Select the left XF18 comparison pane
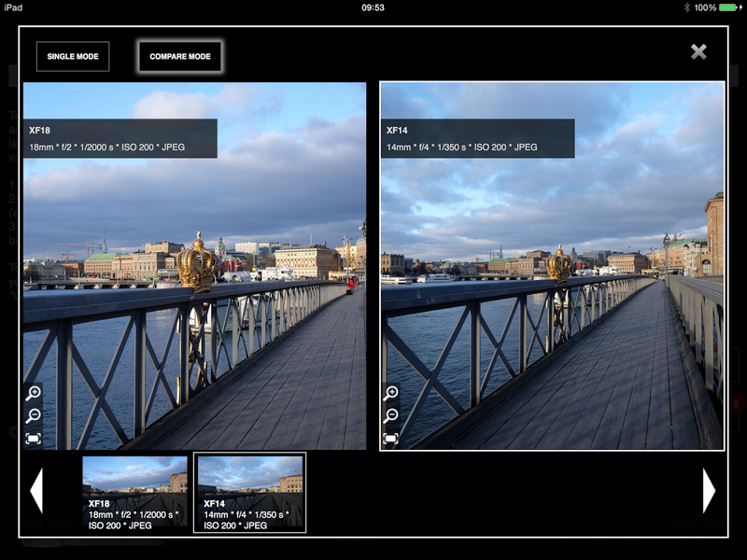747x560 pixels. (x=195, y=266)
